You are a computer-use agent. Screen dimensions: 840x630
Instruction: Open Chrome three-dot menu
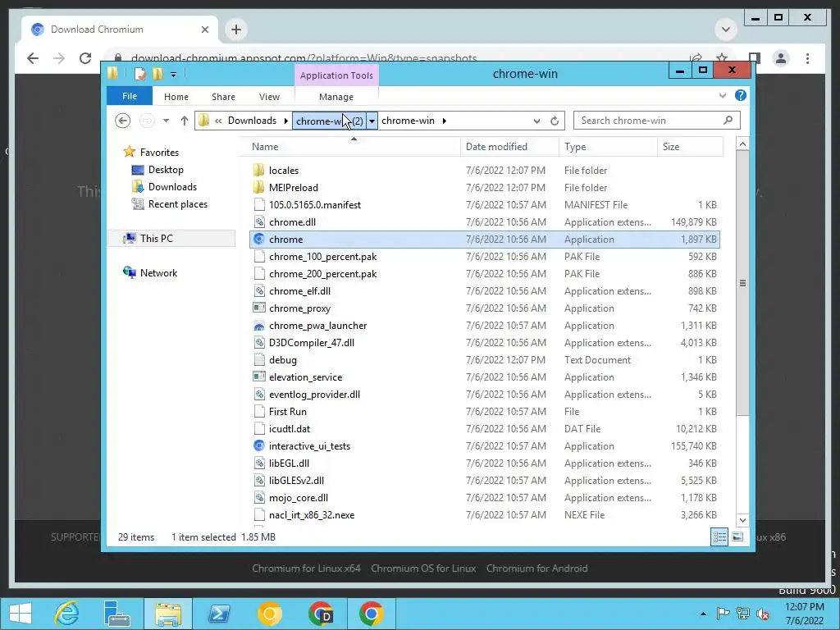coord(807,58)
